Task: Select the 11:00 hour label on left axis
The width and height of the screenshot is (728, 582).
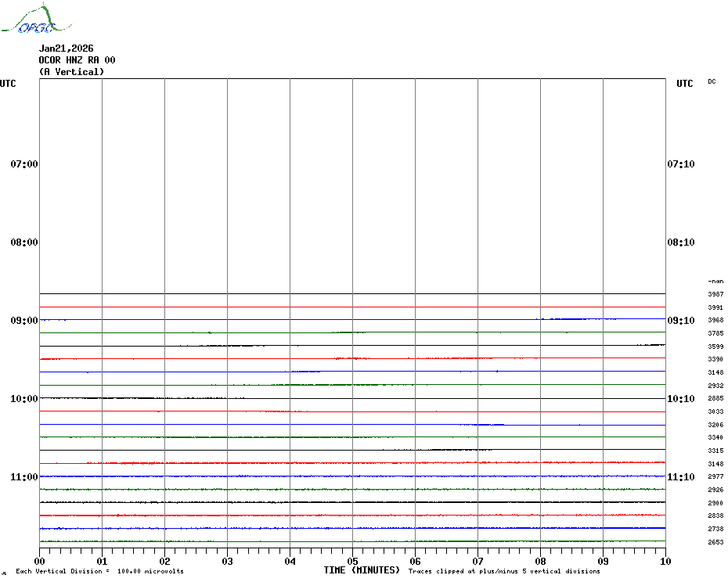Action: pos(24,477)
